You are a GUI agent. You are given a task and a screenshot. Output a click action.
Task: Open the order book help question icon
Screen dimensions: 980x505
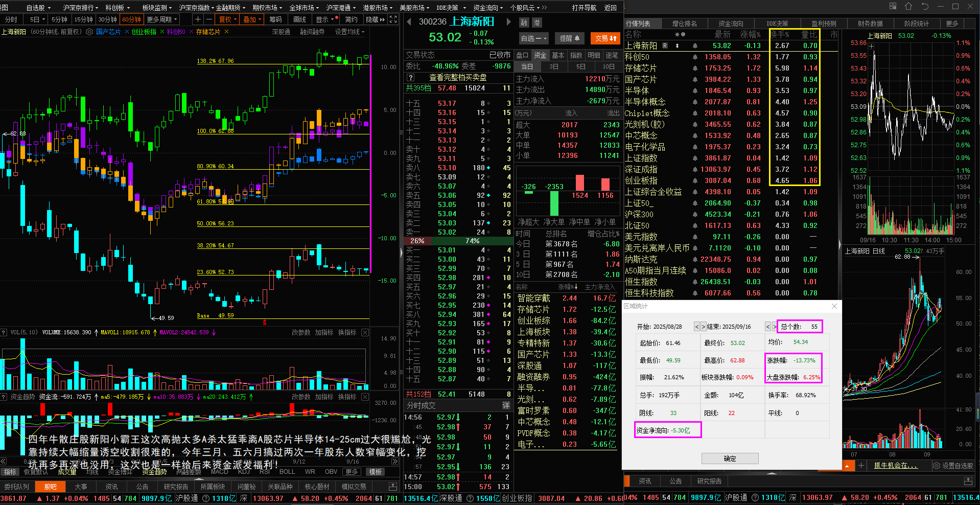click(x=410, y=78)
